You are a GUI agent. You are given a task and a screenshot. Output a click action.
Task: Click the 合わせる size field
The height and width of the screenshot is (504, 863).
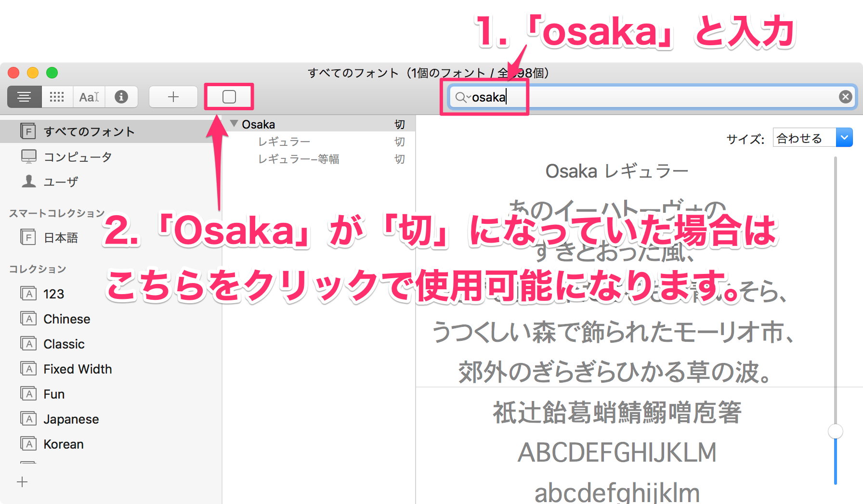coord(804,138)
